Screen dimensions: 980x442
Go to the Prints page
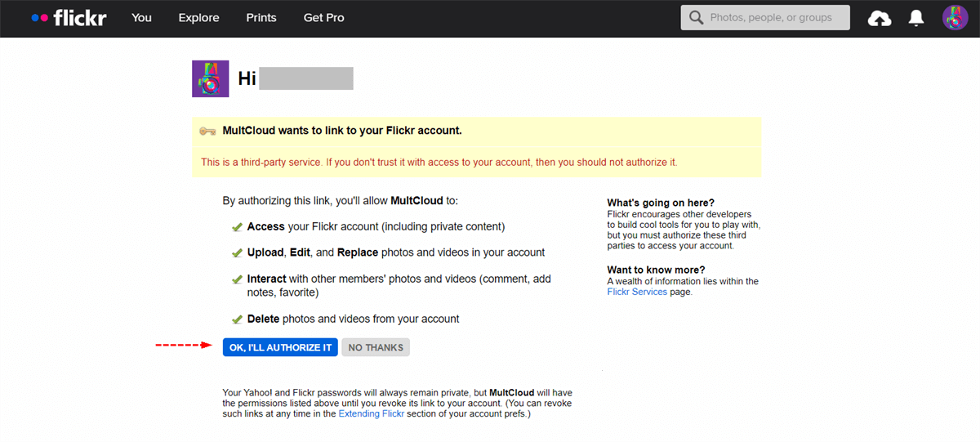click(261, 18)
